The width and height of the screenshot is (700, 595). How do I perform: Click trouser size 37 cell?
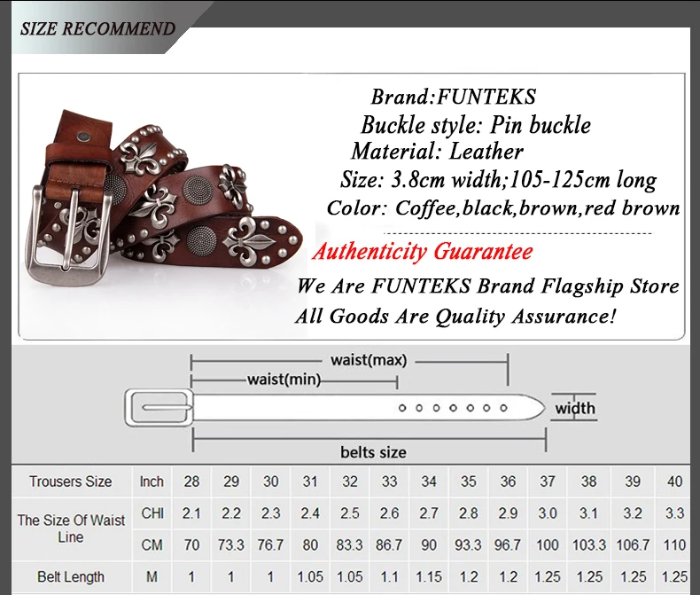point(548,481)
